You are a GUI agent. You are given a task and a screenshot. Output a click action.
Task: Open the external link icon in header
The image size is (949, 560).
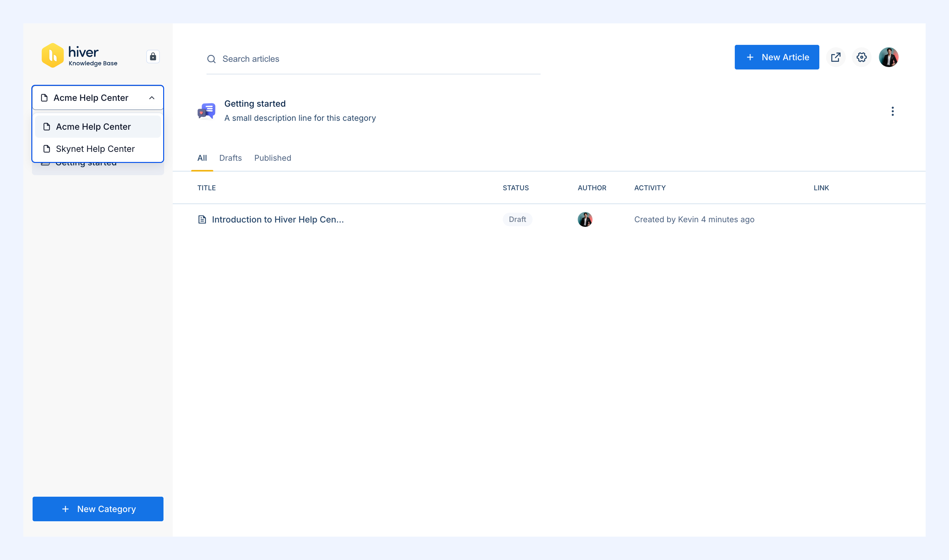[836, 57]
